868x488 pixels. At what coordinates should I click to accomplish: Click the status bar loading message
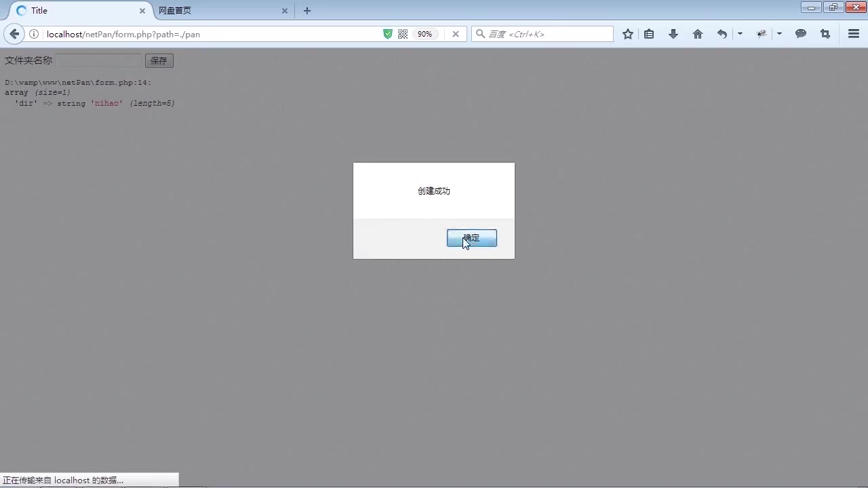click(x=63, y=480)
